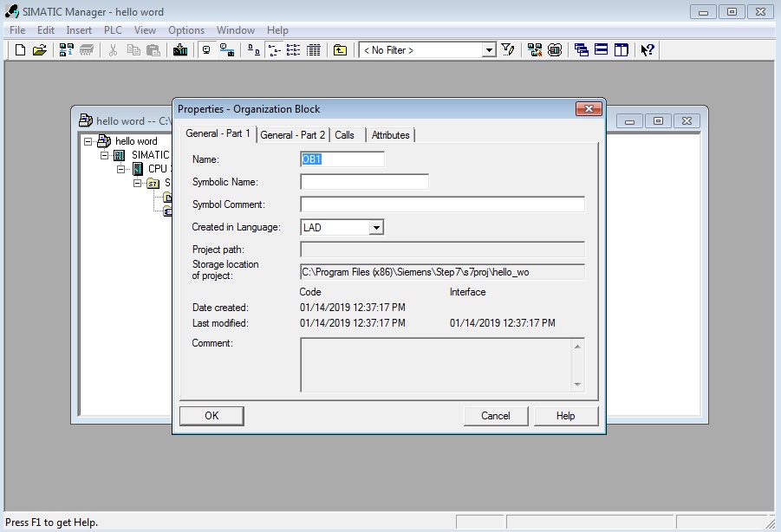Click the Open Project folder icon
The image size is (781, 532).
click(40, 50)
